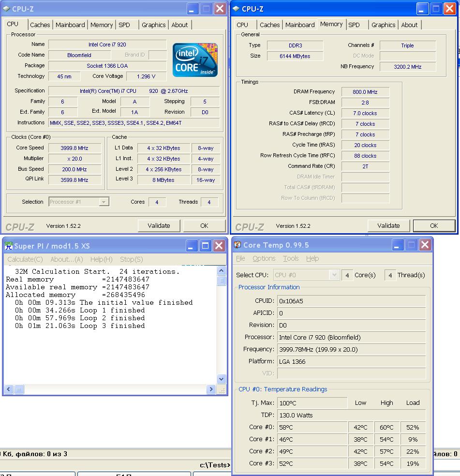Screen dimensions: 460x476
Task: Click the TDP value 130.0 Watts
Action: 351,415
